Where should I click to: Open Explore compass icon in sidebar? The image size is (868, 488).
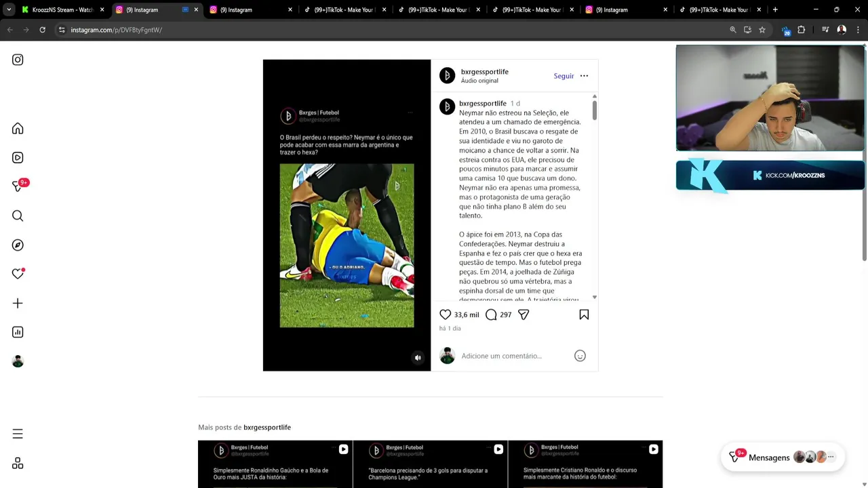18,245
